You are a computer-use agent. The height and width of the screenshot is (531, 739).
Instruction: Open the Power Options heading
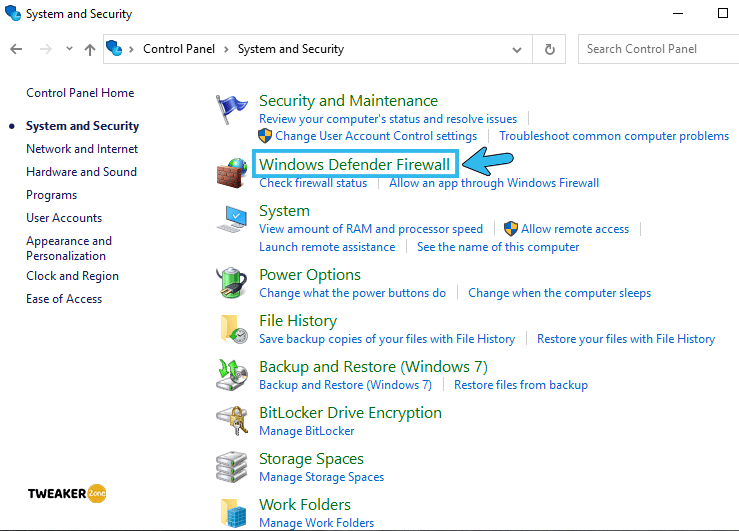click(x=310, y=275)
